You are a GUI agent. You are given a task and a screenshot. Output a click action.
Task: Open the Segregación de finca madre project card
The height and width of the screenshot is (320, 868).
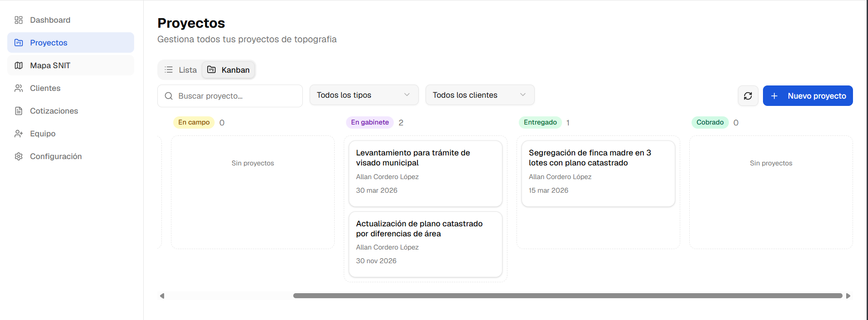tap(597, 173)
